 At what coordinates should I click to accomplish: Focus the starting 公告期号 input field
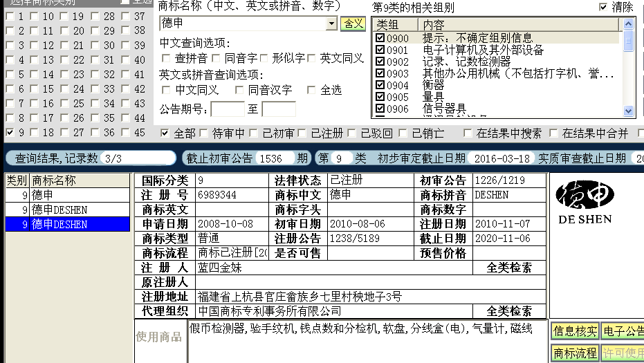(x=228, y=109)
